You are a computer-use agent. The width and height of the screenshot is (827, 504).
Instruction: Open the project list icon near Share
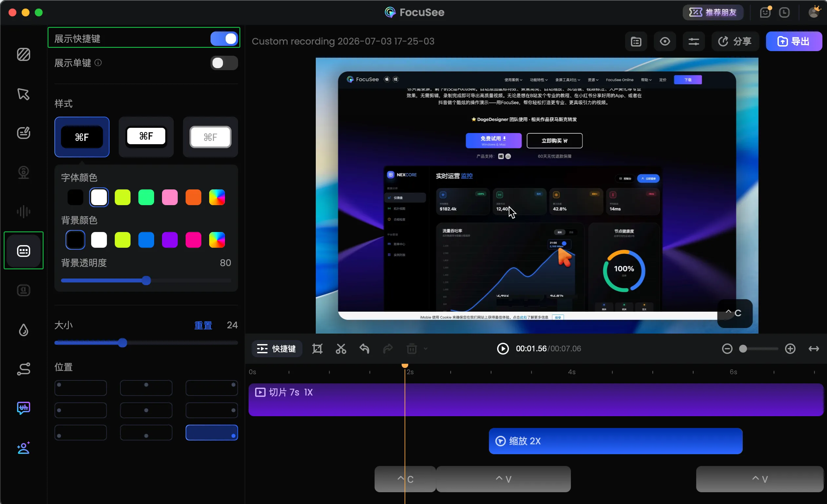636,41
